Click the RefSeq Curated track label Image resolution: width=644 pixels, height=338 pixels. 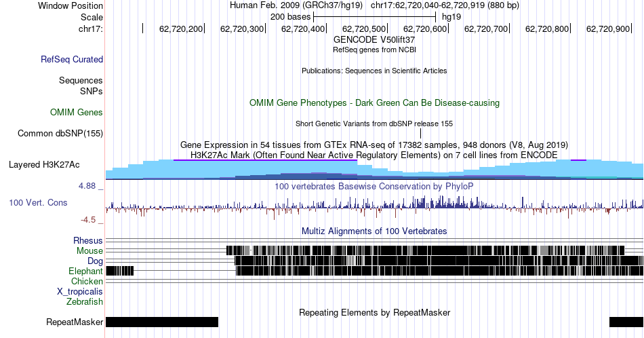(x=71, y=59)
